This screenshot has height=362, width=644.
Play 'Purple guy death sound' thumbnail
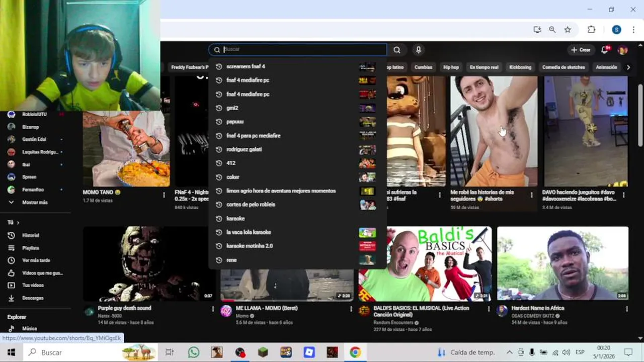[x=149, y=263]
